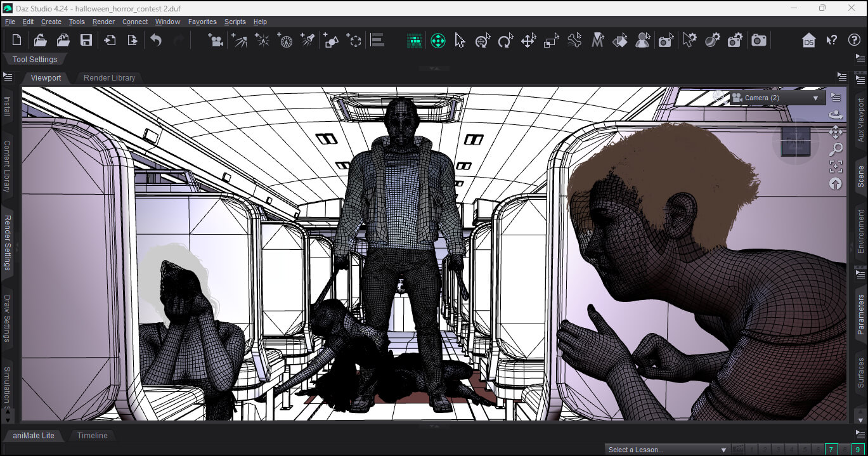Undo the last action
This screenshot has width=868, height=456.
click(x=156, y=41)
